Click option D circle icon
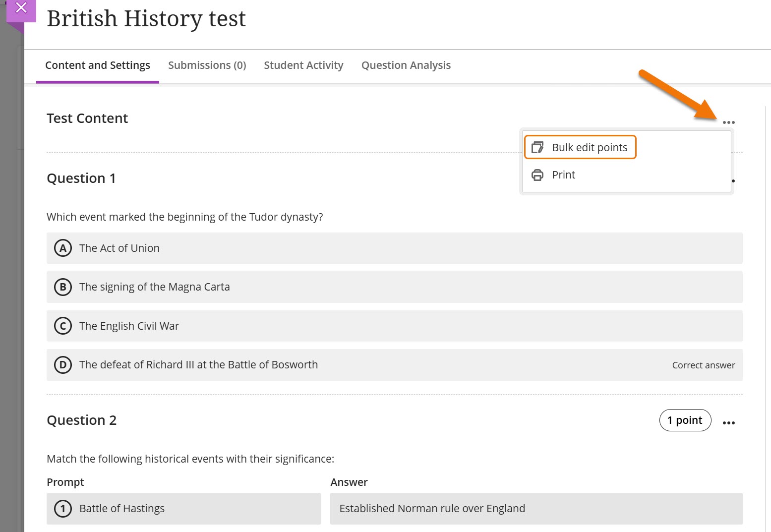Viewport: 771px width, 532px height. tap(63, 365)
